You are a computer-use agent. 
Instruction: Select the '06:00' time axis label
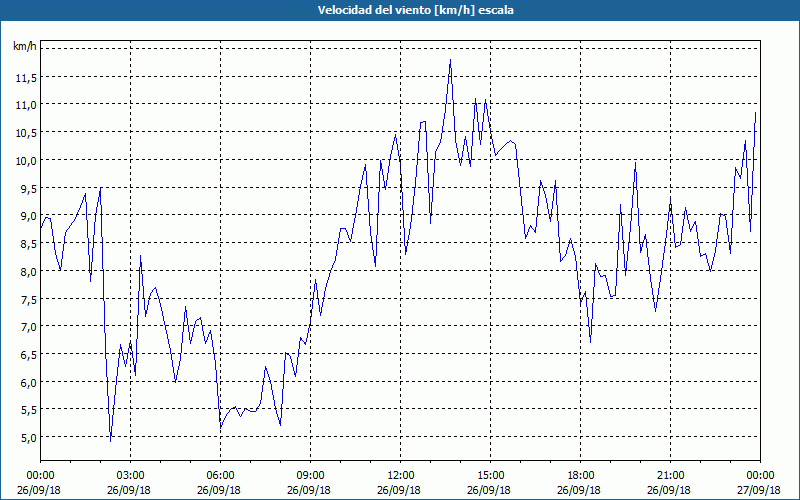click(220, 476)
